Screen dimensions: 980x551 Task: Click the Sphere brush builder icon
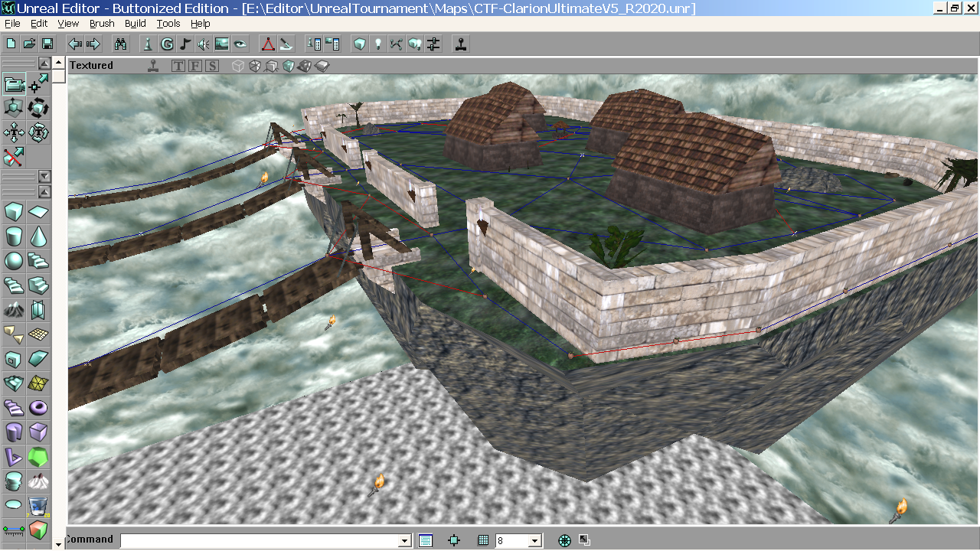click(x=14, y=261)
